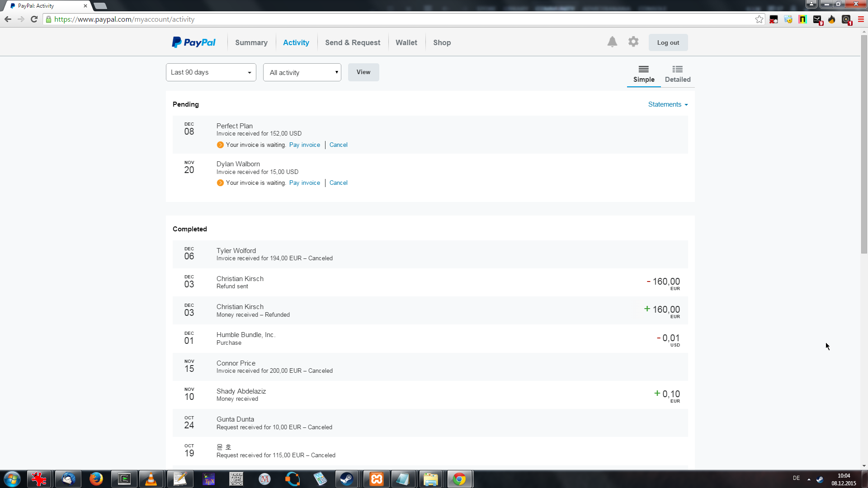Click the Log out button
868x488 pixels.
pyautogui.click(x=668, y=42)
